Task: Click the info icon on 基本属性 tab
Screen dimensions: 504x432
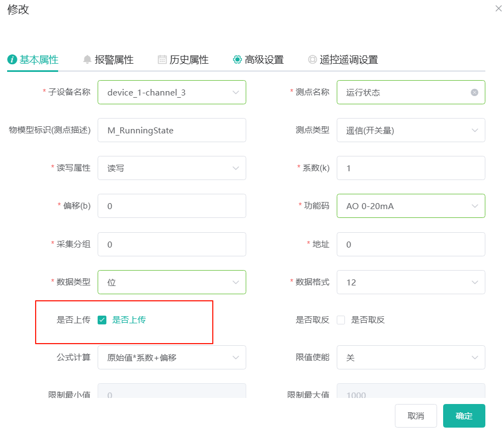Action: click(x=12, y=60)
